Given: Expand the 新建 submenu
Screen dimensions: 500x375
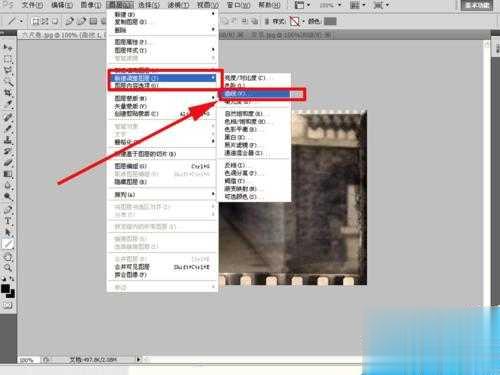Looking at the screenshot, I should [163, 14].
